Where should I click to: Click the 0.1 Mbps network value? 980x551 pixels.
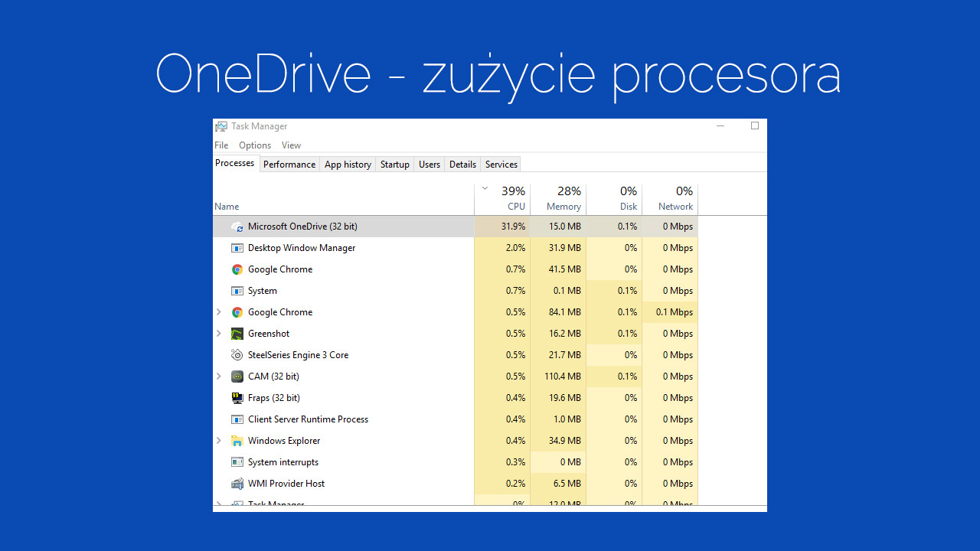[675, 312]
